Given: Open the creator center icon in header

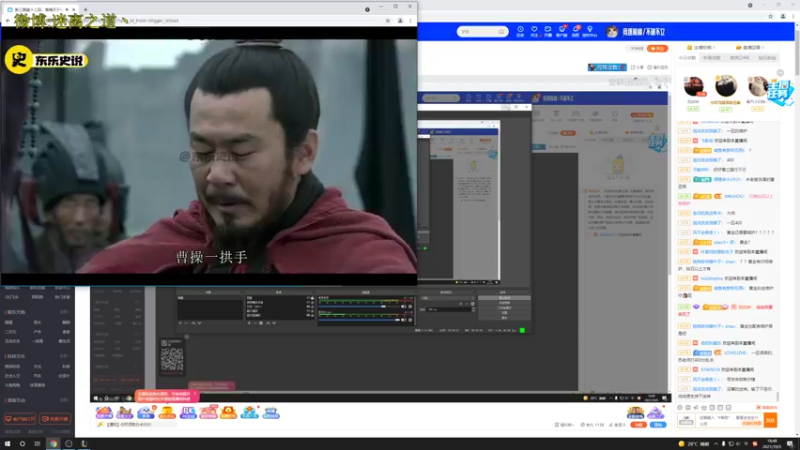Looking at the screenshot, I should pos(589,31).
